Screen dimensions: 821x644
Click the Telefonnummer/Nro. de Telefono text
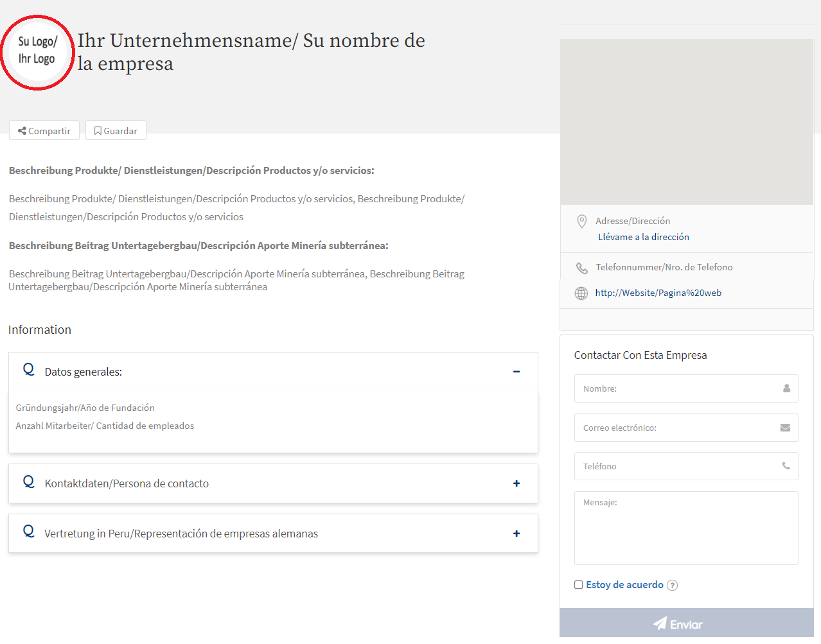(x=664, y=267)
